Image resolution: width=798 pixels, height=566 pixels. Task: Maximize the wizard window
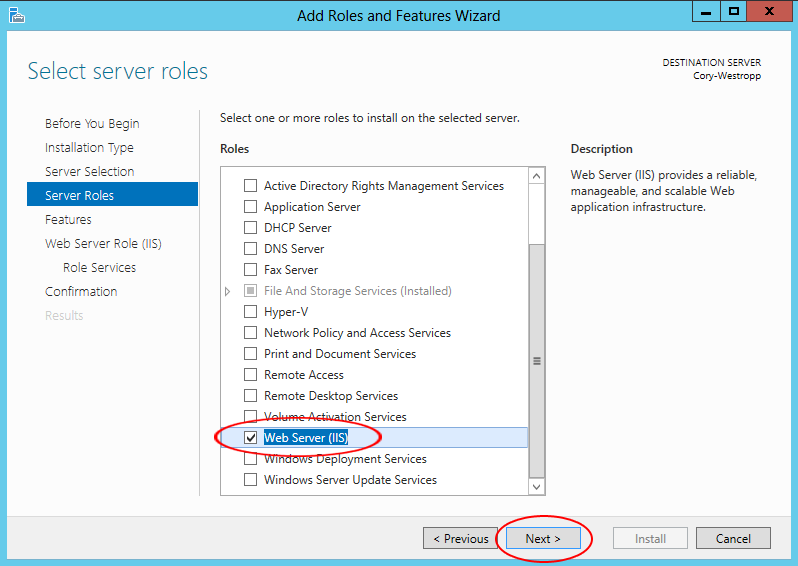point(733,11)
